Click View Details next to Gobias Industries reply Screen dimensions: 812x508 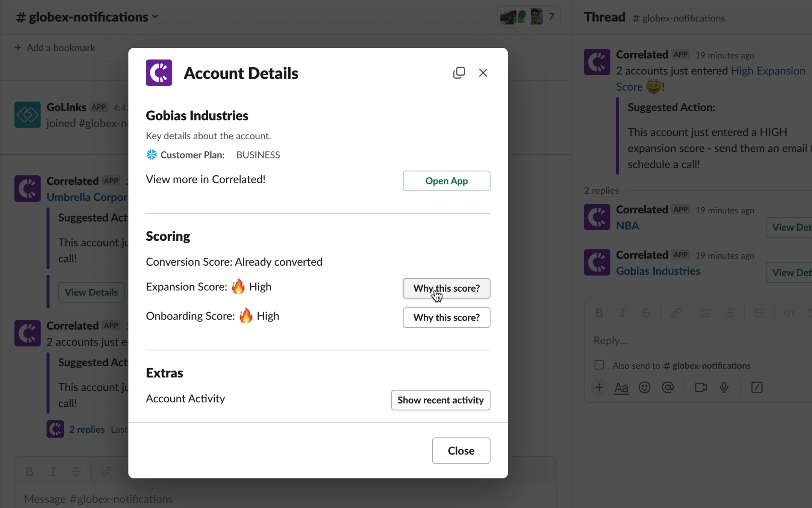coord(789,272)
